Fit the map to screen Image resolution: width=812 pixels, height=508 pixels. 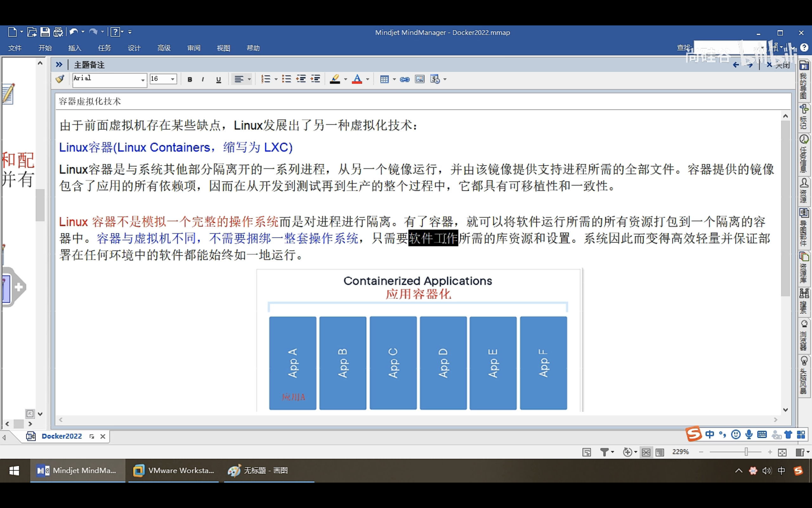click(x=782, y=452)
